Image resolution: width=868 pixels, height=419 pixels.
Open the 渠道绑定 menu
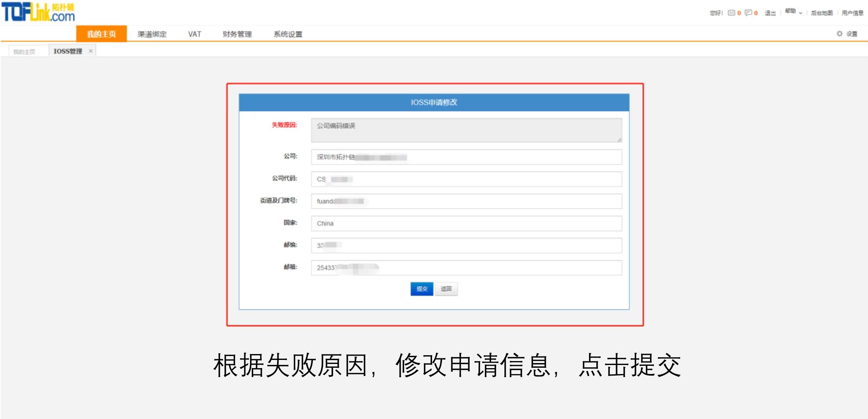[x=151, y=34]
